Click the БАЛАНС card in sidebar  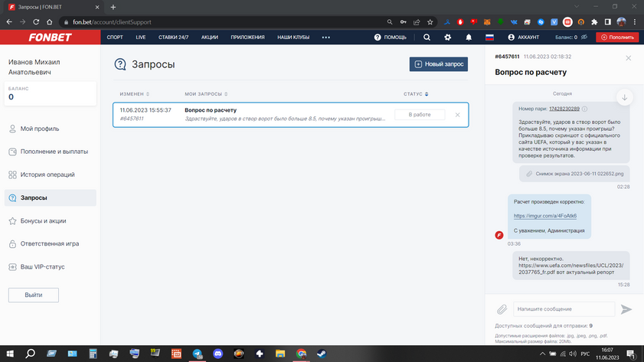coord(50,93)
